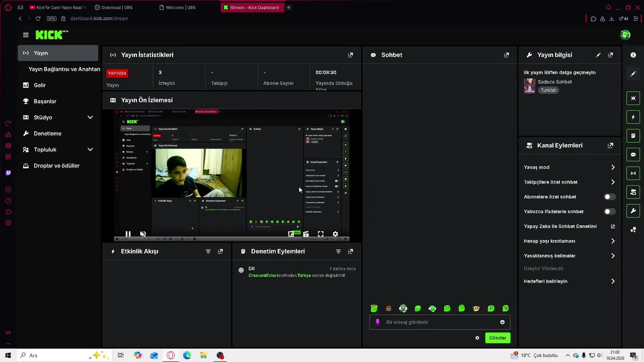Open the stream preview settings gear
The image size is (644, 362).
tap(335, 234)
